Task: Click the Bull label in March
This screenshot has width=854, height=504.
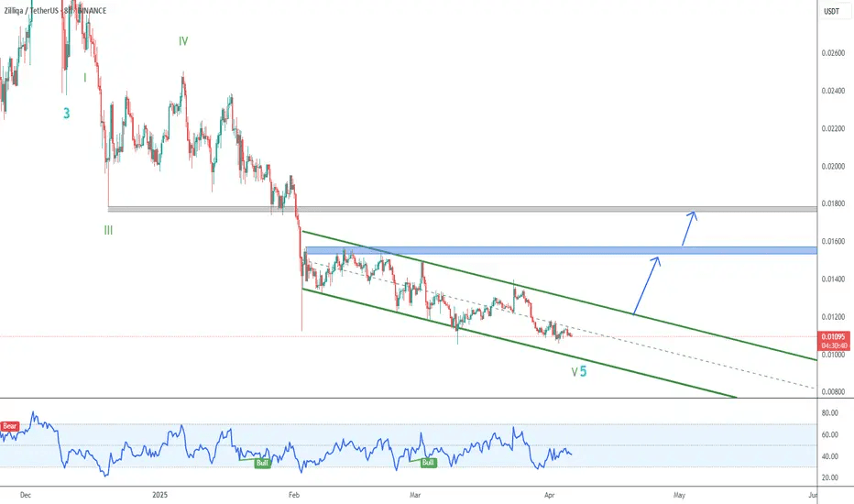Action: pos(426,463)
